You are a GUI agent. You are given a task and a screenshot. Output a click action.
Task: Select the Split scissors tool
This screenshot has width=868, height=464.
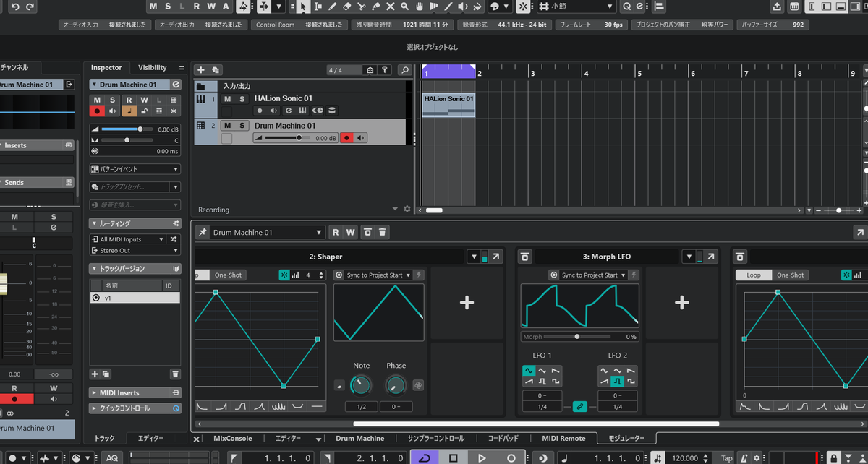(x=361, y=7)
